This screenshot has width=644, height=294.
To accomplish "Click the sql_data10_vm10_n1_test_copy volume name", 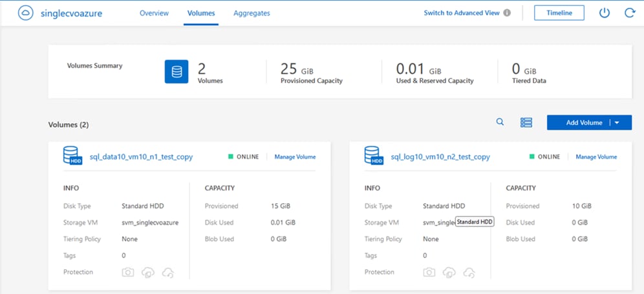I will (142, 157).
